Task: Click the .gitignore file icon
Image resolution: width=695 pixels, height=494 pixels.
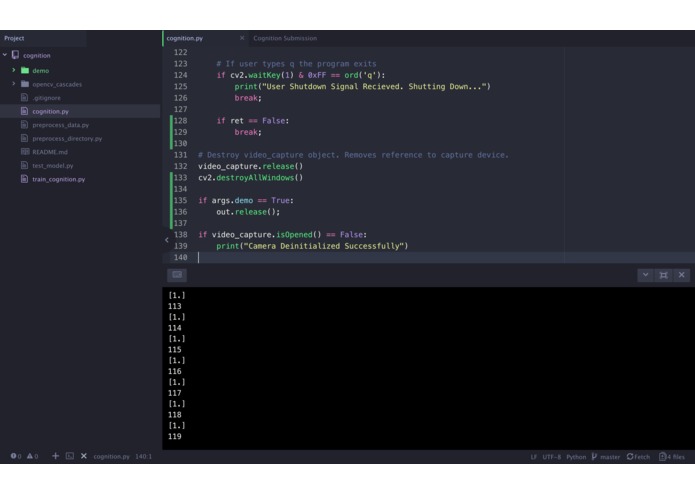Action: (x=24, y=97)
